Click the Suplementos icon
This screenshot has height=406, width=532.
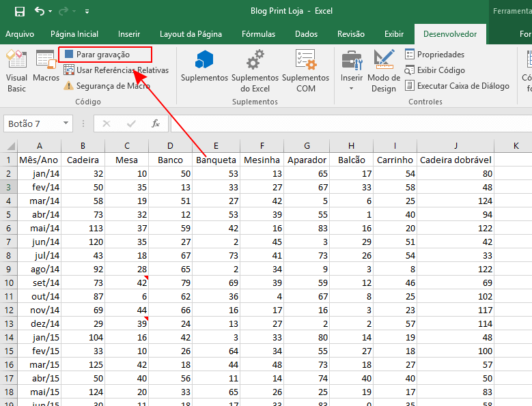point(204,69)
